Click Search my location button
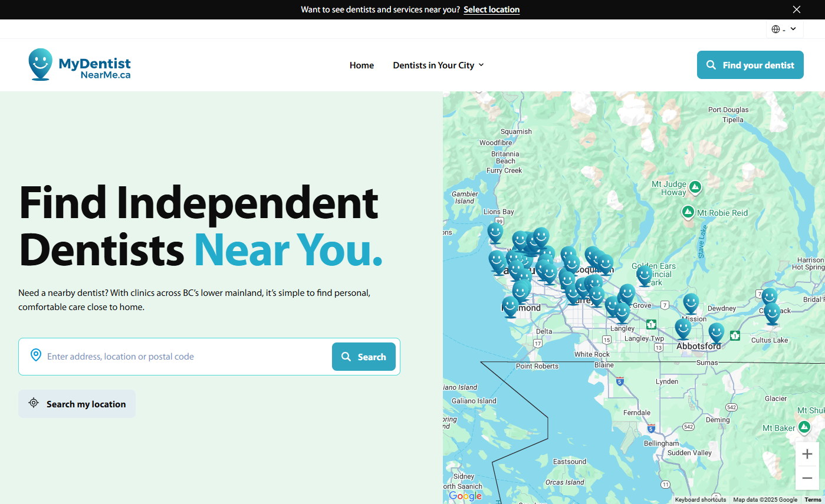 [x=77, y=404]
